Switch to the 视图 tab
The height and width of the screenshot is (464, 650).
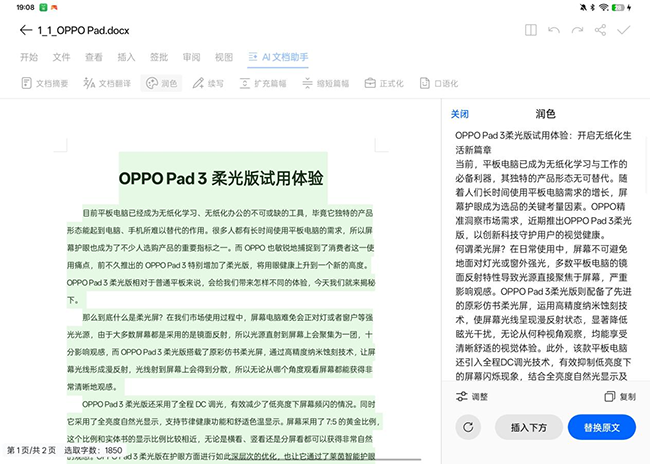pyautogui.click(x=224, y=57)
